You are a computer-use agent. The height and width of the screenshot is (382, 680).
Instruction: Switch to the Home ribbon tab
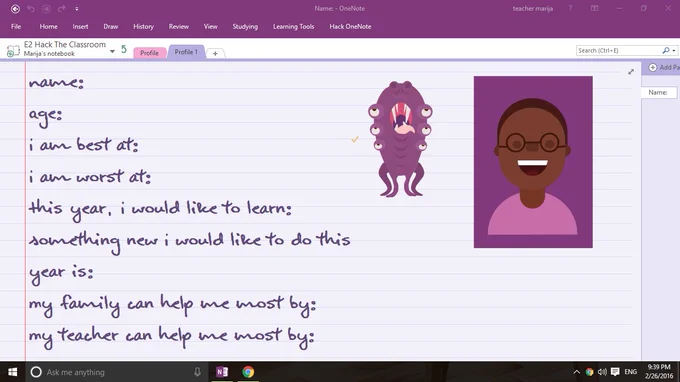coord(49,26)
